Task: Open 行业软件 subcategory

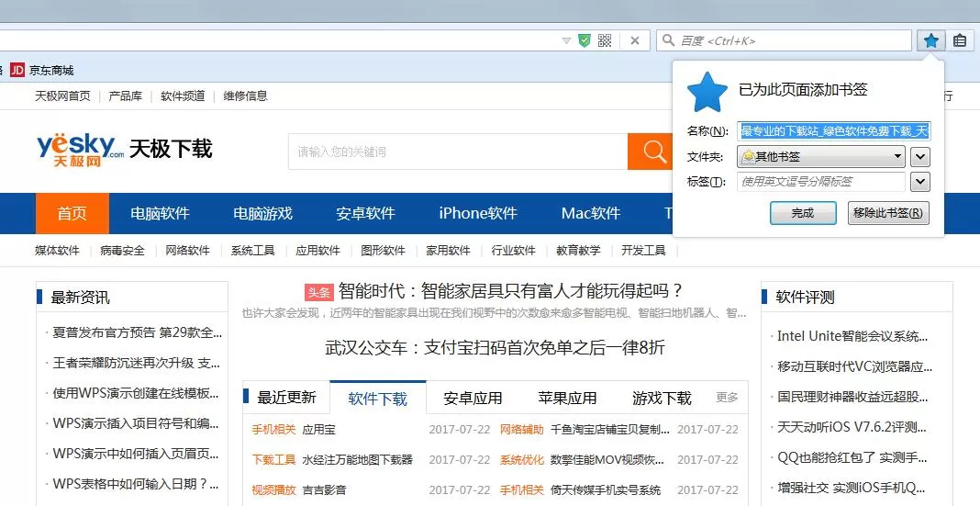Action: [513, 250]
